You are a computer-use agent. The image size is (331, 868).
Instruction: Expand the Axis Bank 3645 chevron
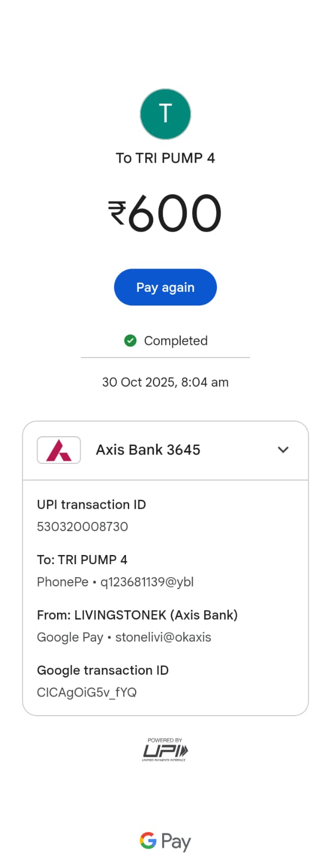click(283, 450)
